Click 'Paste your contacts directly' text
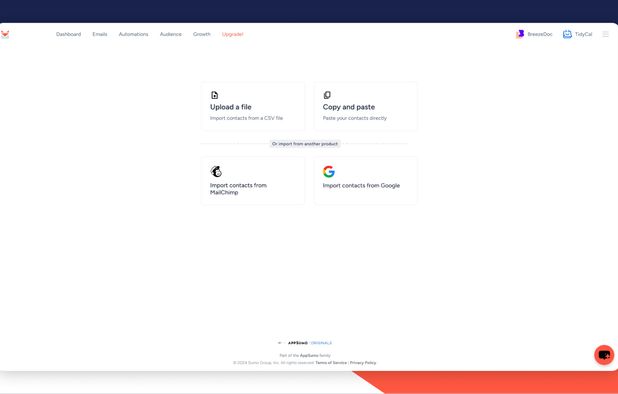 [355, 118]
